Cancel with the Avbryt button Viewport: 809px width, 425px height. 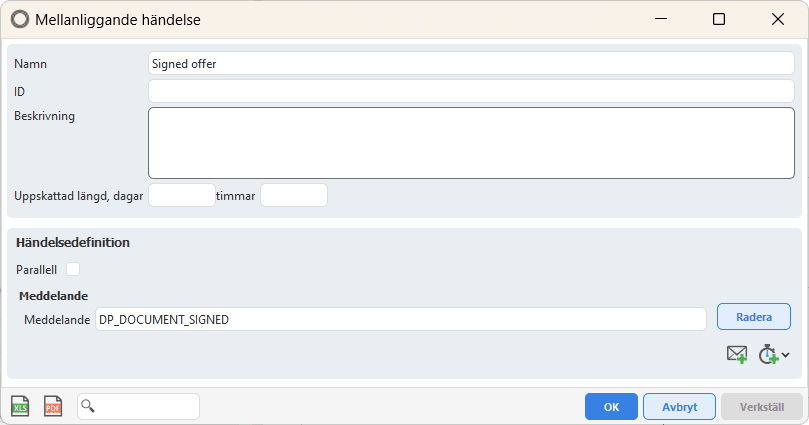coord(679,406)
